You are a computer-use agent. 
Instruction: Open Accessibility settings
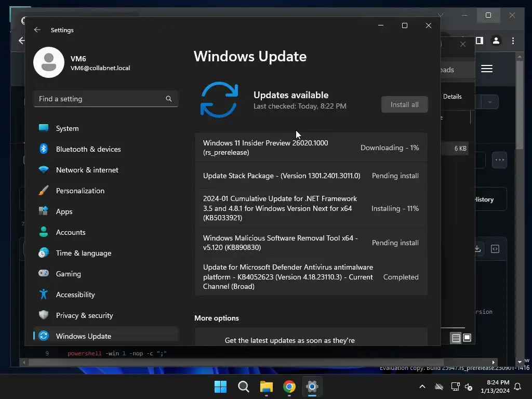(x=106, y=295)
